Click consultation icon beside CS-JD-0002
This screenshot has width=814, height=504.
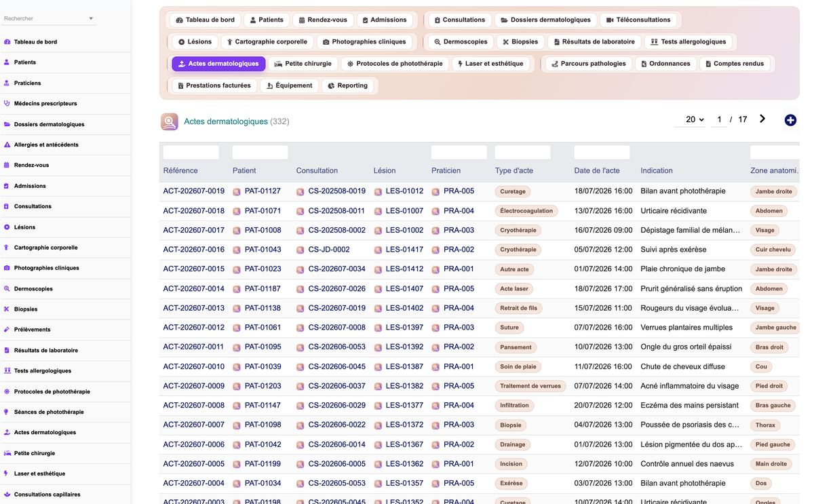(x=300, y=250)
